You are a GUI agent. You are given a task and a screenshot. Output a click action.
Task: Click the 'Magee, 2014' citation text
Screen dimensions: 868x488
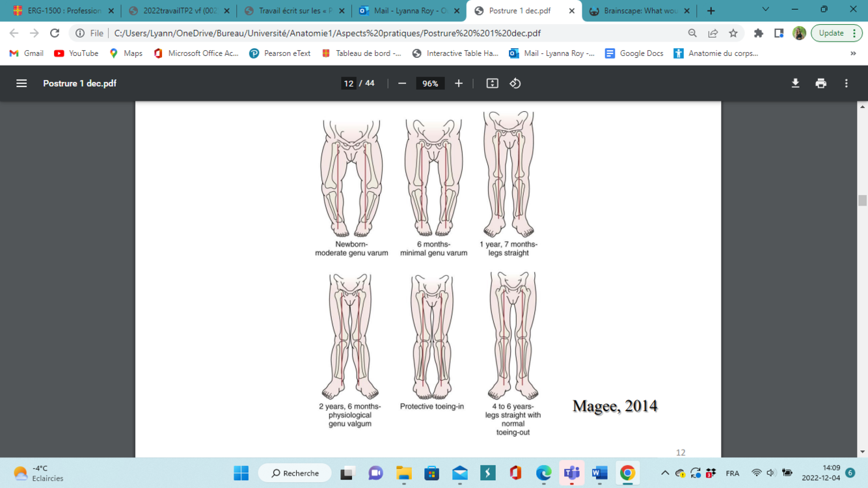click(x=615, y=406)
